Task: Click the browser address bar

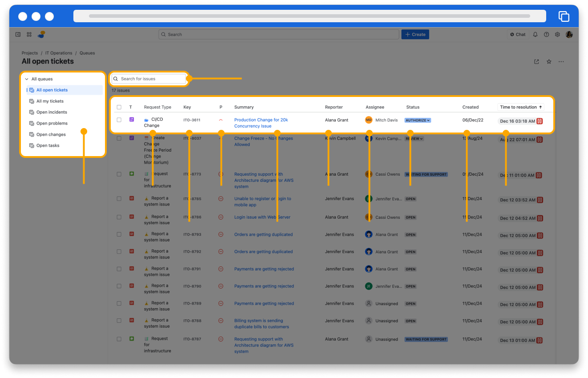Action: tap(310, 16)
